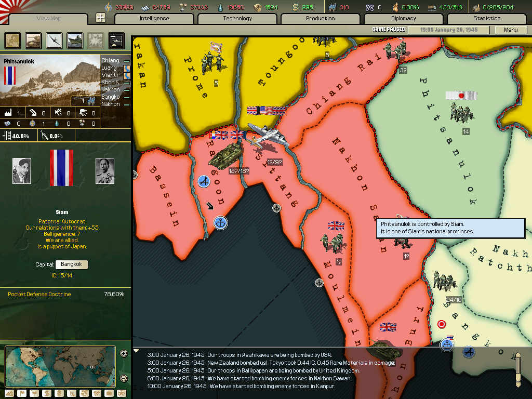Click the world minimap
The width and height of the screenshot is (532, 399).
[x=60, y=366]
